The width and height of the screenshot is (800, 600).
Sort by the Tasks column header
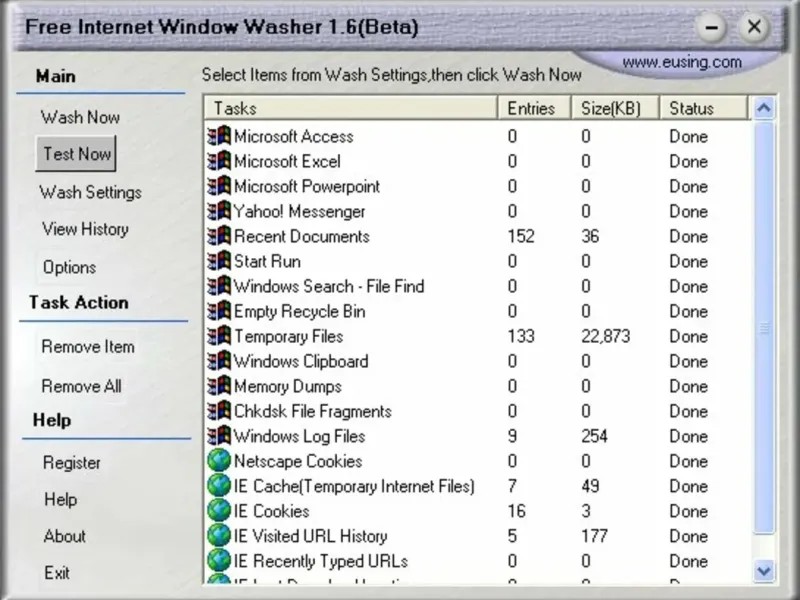(351, 108)
